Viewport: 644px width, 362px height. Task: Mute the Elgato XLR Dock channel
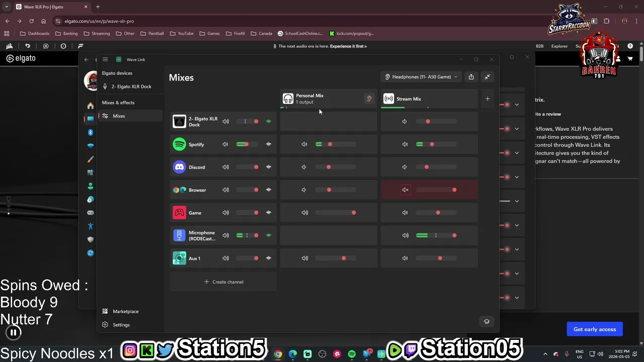tap(225, 121)
